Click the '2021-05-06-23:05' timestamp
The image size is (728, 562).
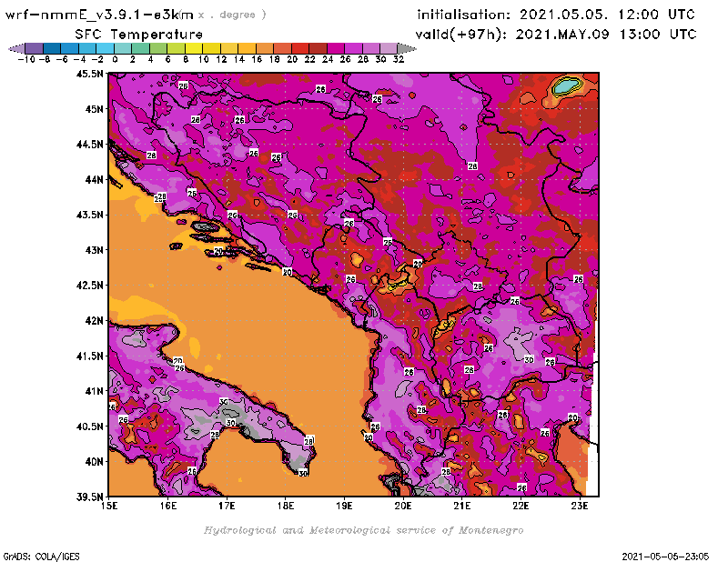coord(665,556)
